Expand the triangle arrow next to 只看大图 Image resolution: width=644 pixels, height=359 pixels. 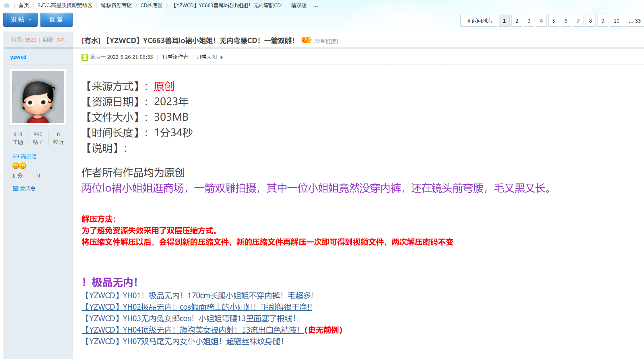222,57
